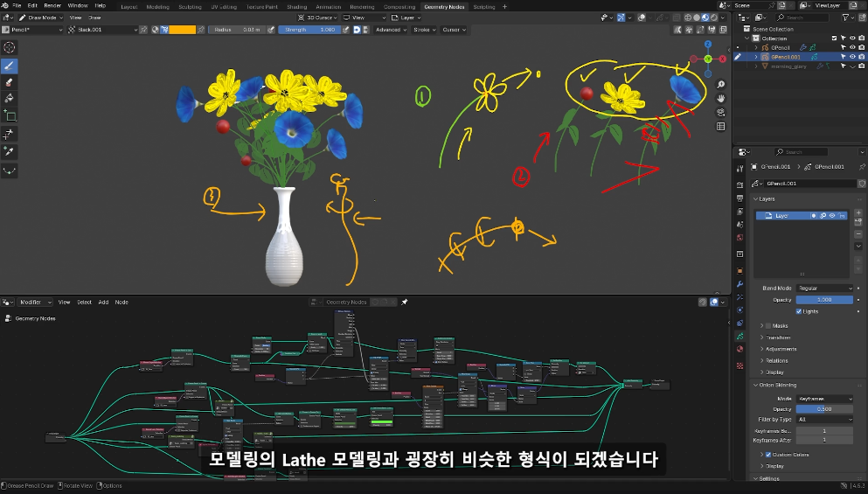Switch to the Shading workspace tab
The height and width of the screenshot is (494, 868).
[296, 6]
